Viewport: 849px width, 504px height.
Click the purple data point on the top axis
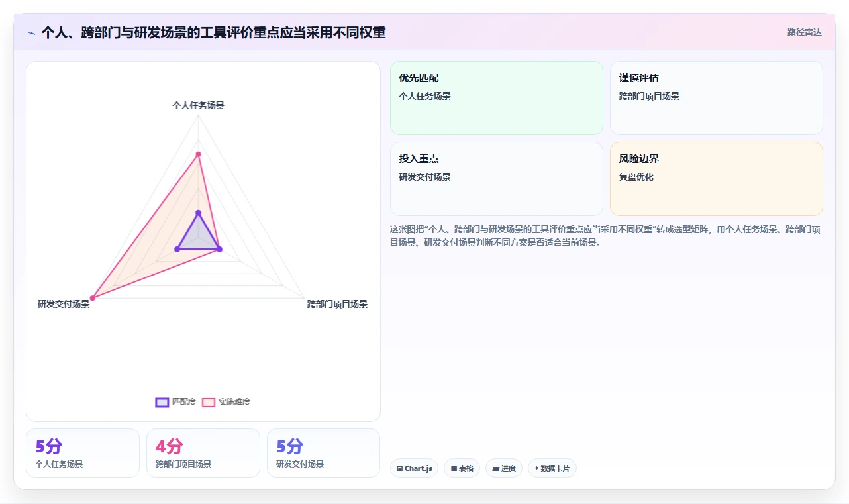198,213
